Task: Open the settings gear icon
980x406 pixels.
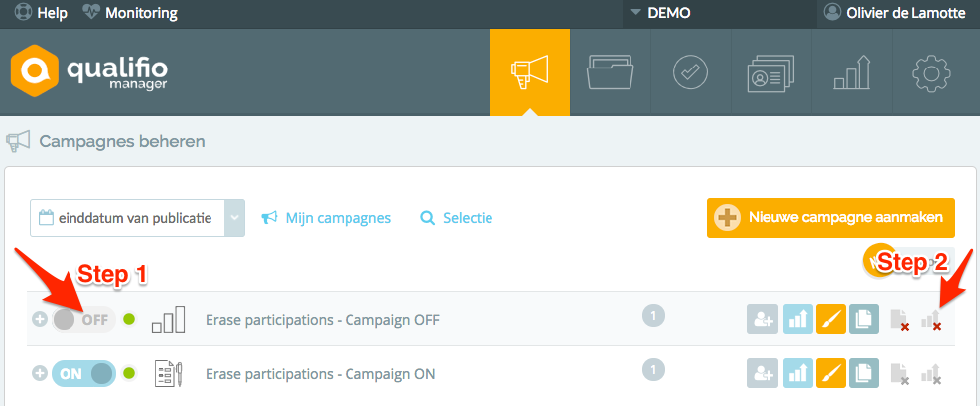Action: click(931, 72)
